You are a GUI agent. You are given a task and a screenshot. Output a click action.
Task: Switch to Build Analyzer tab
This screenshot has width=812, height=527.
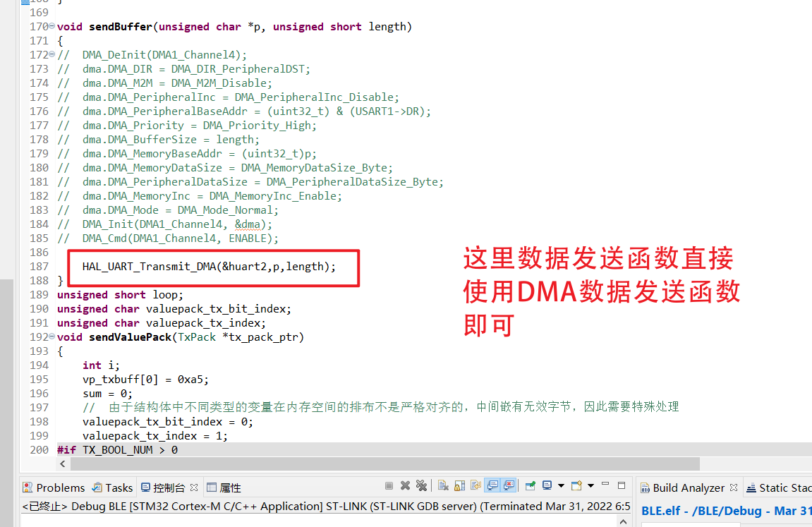682,487
